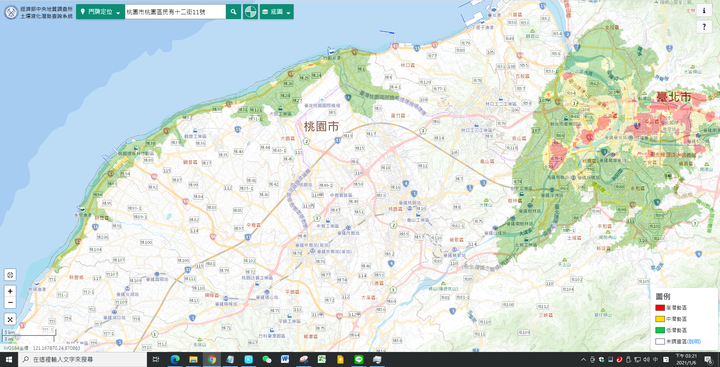Viewport: 720px width, 367px height.
Task: Click the 圖例 legend title
Action: click(663, 297)
